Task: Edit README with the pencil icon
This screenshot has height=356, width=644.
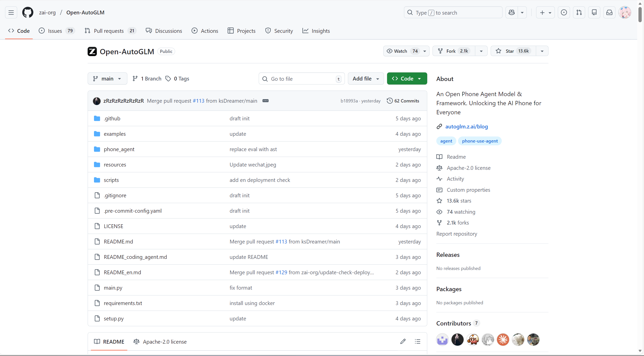Action: 403,341
